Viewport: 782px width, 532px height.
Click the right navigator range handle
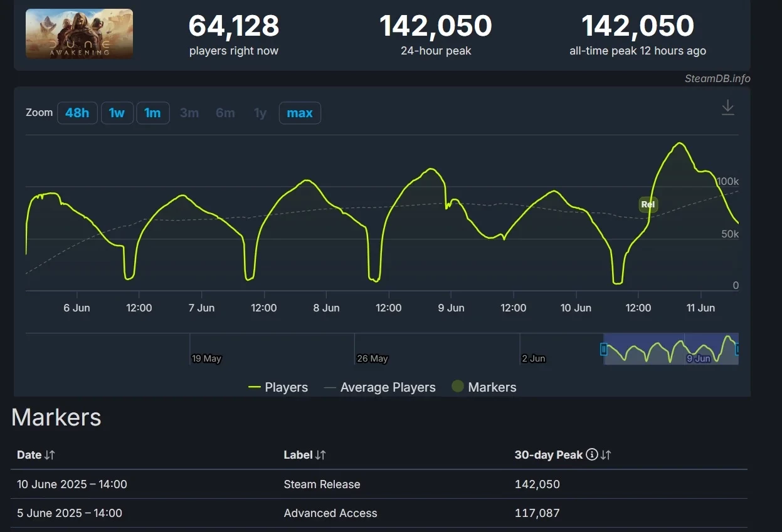point(737,350)
